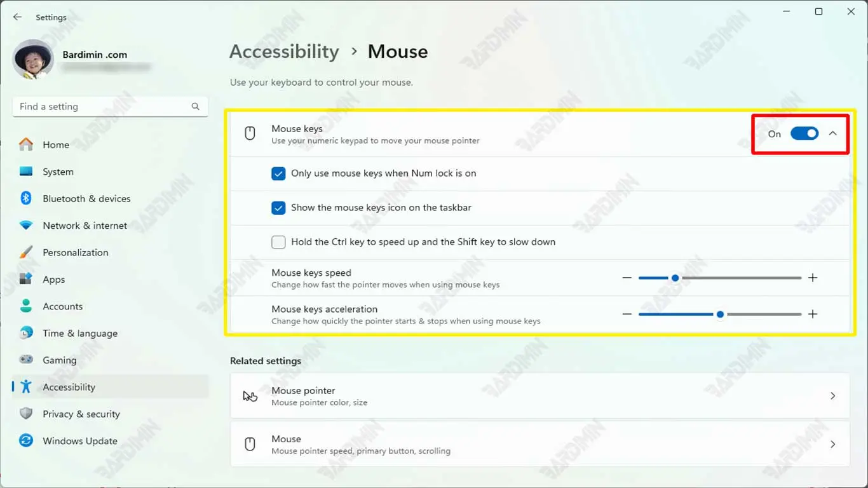This screenshot has width=868, height=488.
Task: Turn off the Mouse keys toggle
Action: [x=804, y=133]
